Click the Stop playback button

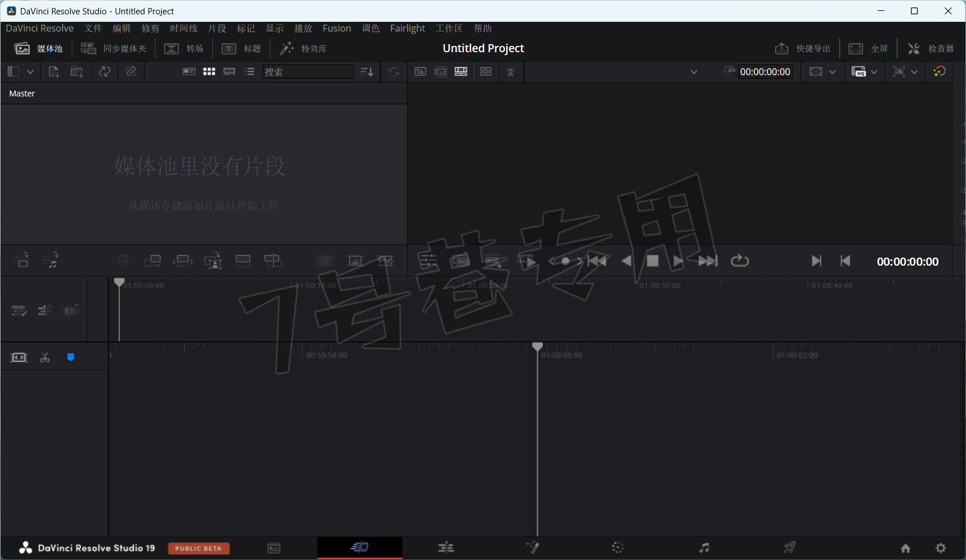(x=653, y=261)
